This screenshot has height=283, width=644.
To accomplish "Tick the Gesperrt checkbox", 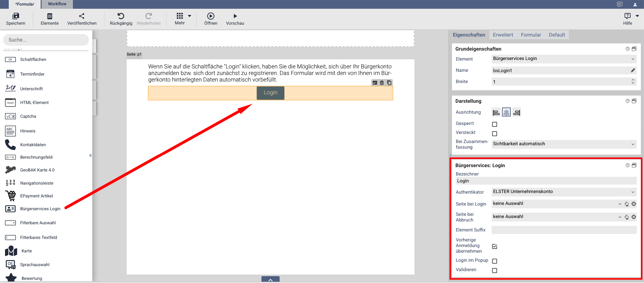I will point(494,124).
